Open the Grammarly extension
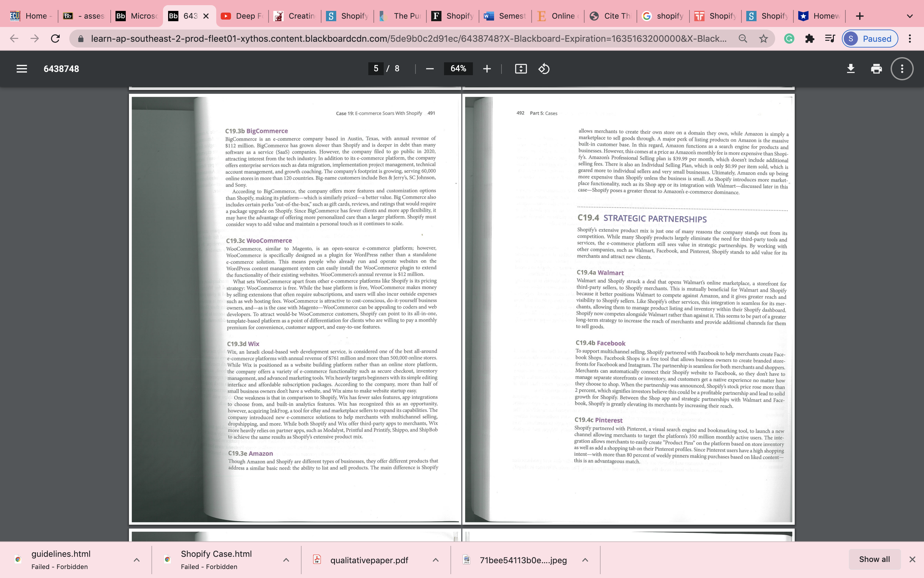The width and height of the screenshot is (924, 578). click(789, 39)
